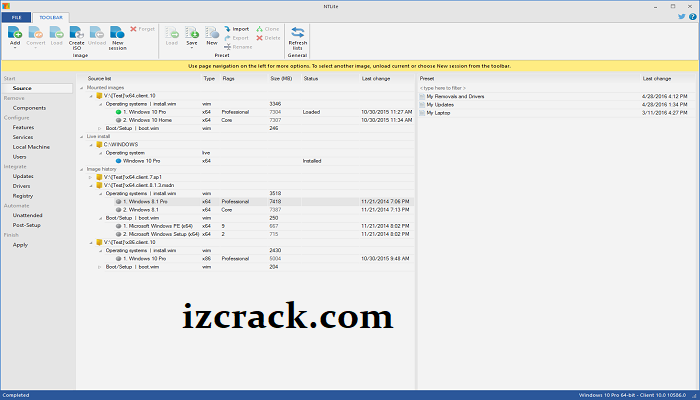Click the Convert image icon
This screenshot has width=700, height=400.
(x=35, y=33)
